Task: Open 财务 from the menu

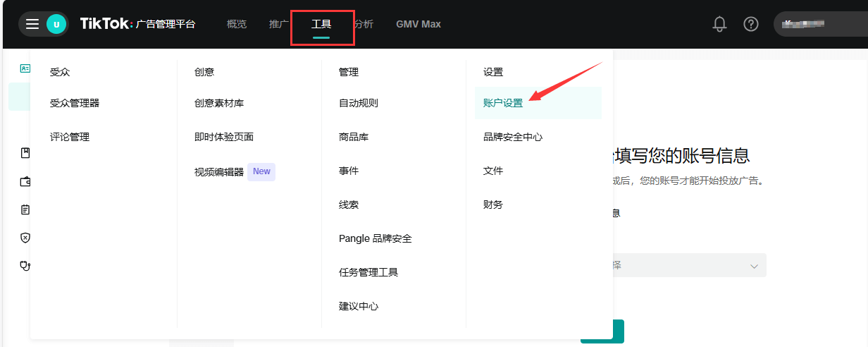Action: click(493, 205)
